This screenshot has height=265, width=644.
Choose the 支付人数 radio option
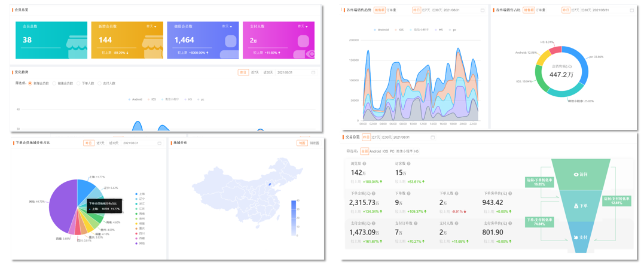99,84
